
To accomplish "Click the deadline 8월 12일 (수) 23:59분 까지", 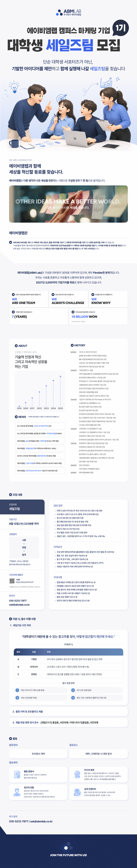I will pyautogui.click(x=24, y=524).
